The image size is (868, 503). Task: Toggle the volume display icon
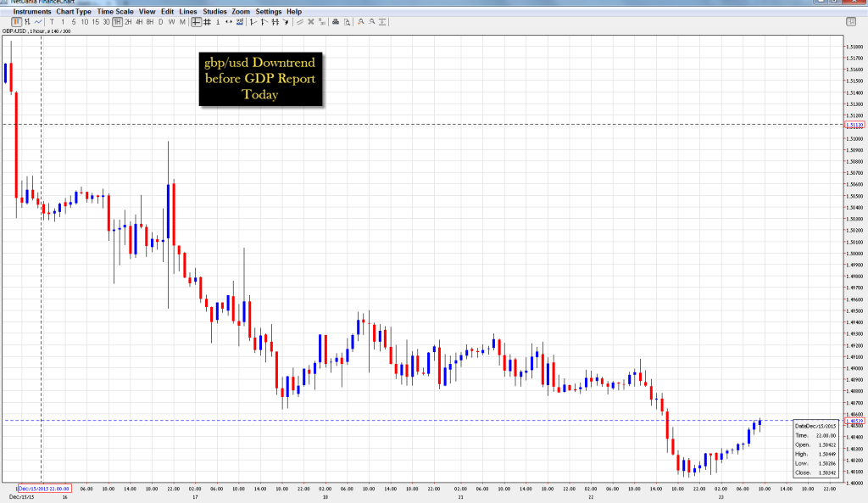coord(240,22)
